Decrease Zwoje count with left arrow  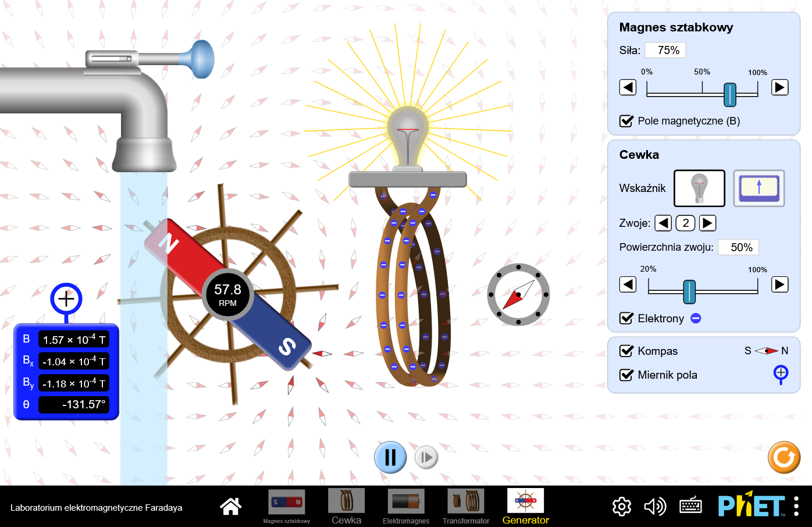[x=664, y=223]
